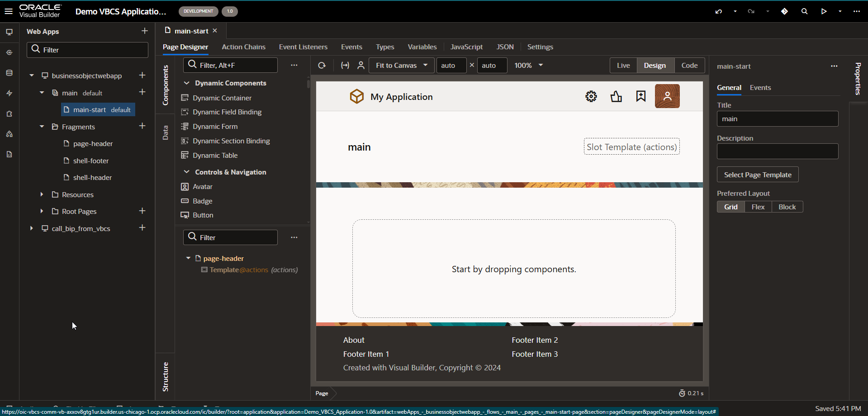868x416 pixels.
Task: Collapse the main flow node
Action: click(42, 93)
